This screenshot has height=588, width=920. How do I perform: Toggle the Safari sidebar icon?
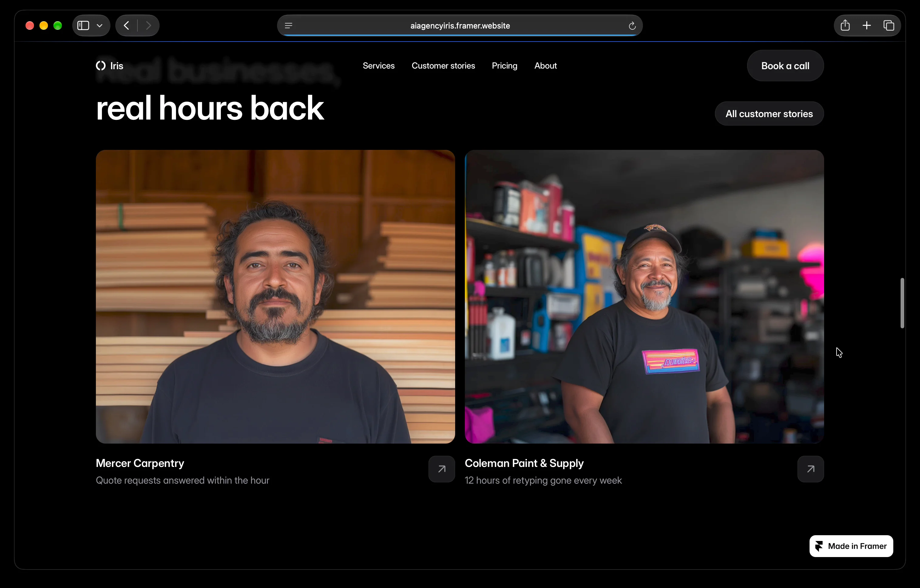point(83,25)
